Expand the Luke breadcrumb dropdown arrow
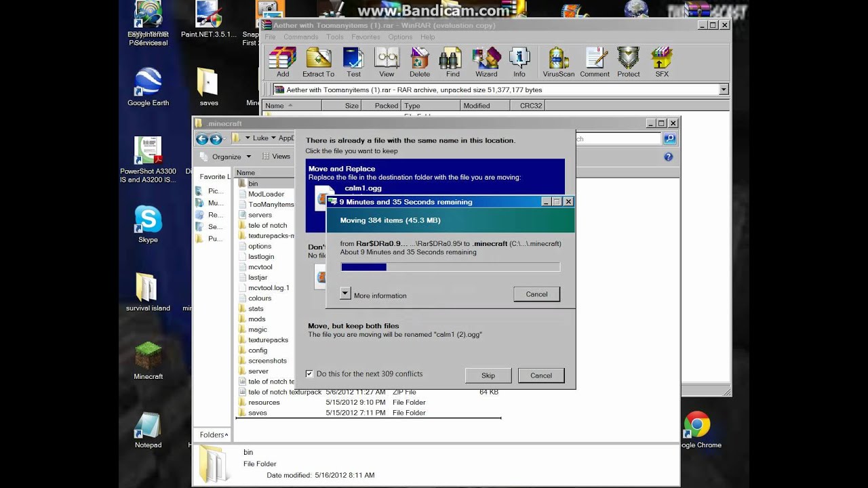 point(273,138)
